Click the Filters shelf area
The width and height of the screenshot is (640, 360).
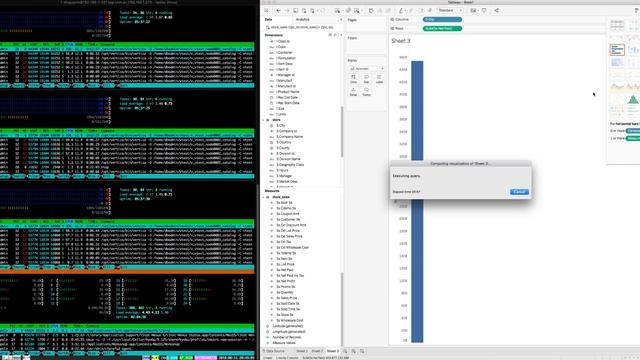click(366, 45)
